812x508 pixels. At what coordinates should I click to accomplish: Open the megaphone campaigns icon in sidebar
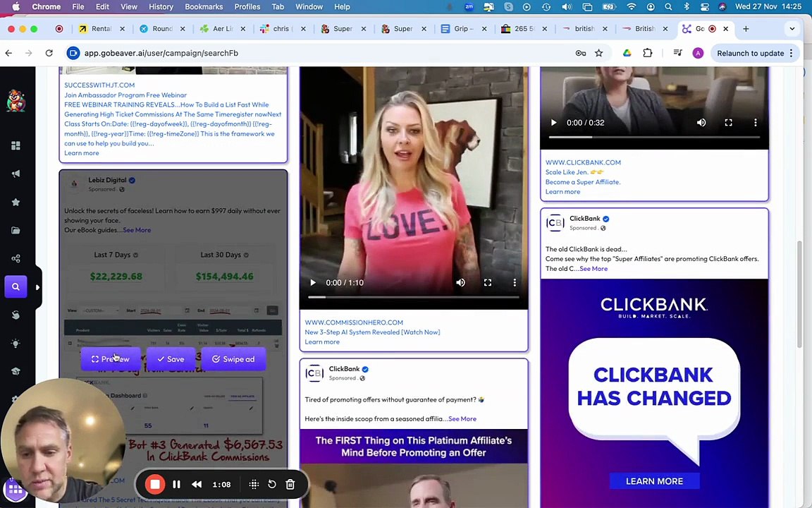tap(16, 174)
